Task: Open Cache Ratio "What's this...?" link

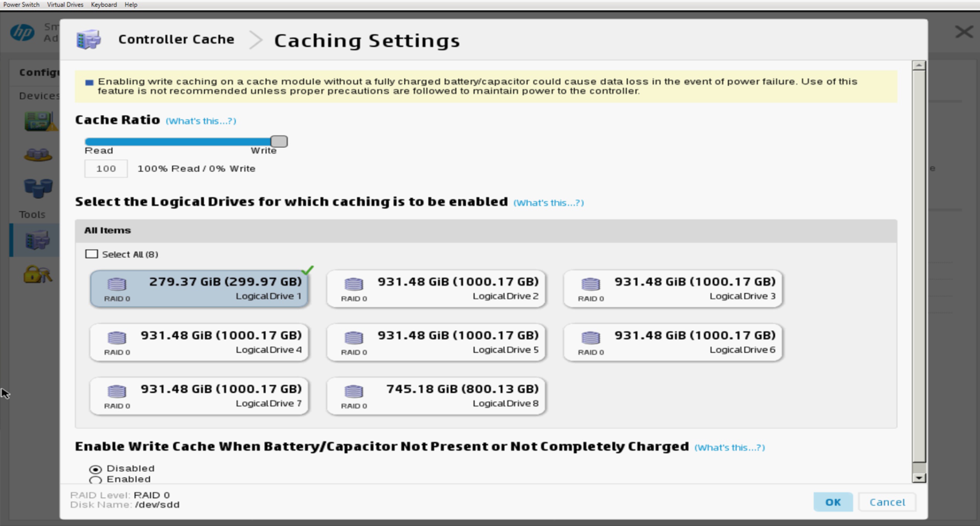Action: [x=201, y=121]
